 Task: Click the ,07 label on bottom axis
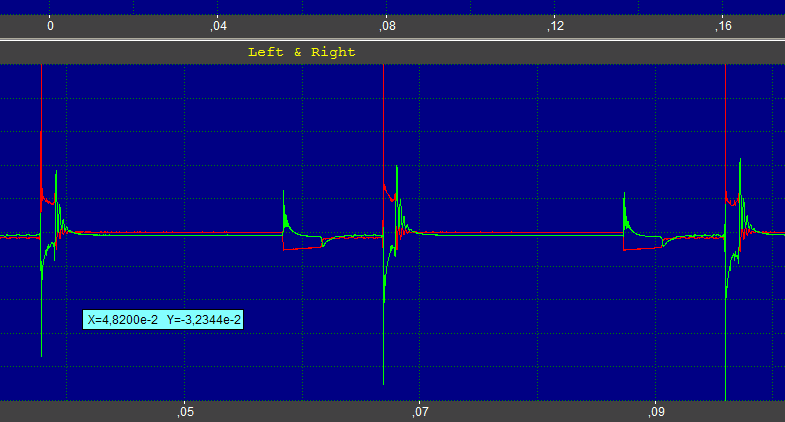click(421, 411)
